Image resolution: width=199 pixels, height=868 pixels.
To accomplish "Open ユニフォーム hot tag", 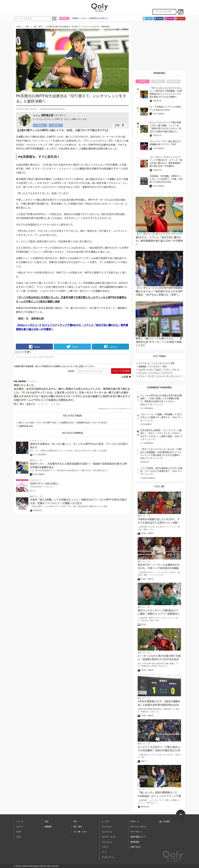I will (143, 363).
